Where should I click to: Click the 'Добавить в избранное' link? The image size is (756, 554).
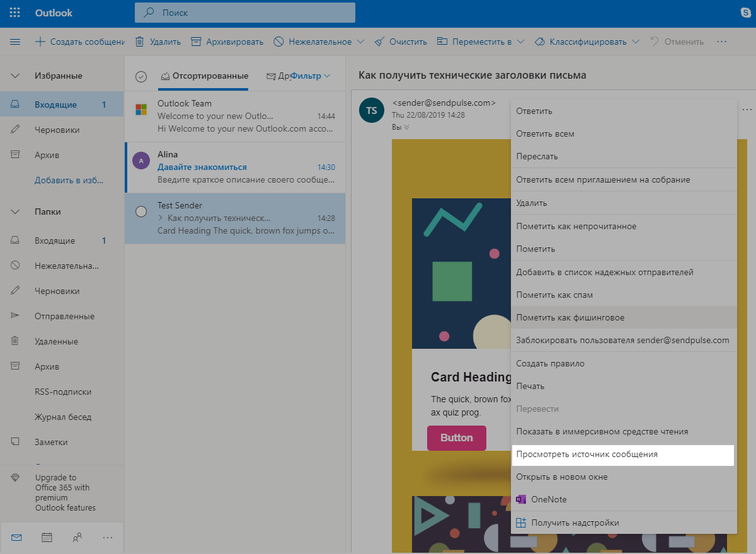point(69,180)
